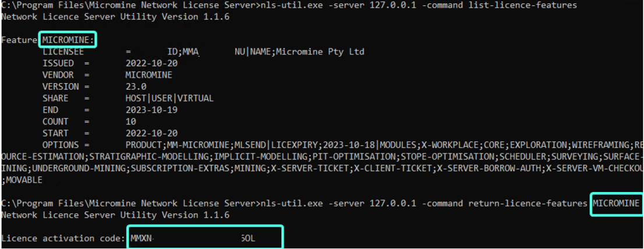Click the COUNT field label
The height and width of the screenshot is (249, 644).
(x=55, y=122)
